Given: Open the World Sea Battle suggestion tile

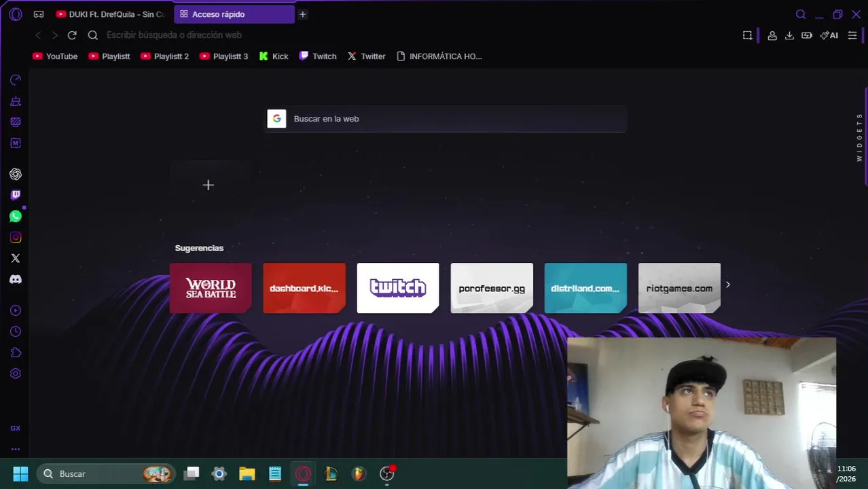Looking at the screenshot, I should coord(211,289).
